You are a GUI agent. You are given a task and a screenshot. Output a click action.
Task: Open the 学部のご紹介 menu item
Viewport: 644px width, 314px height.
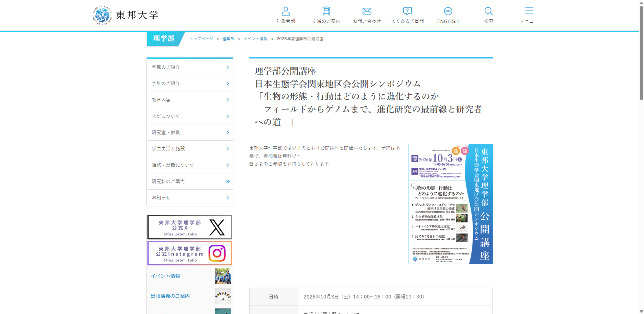[x=190, y=67]
